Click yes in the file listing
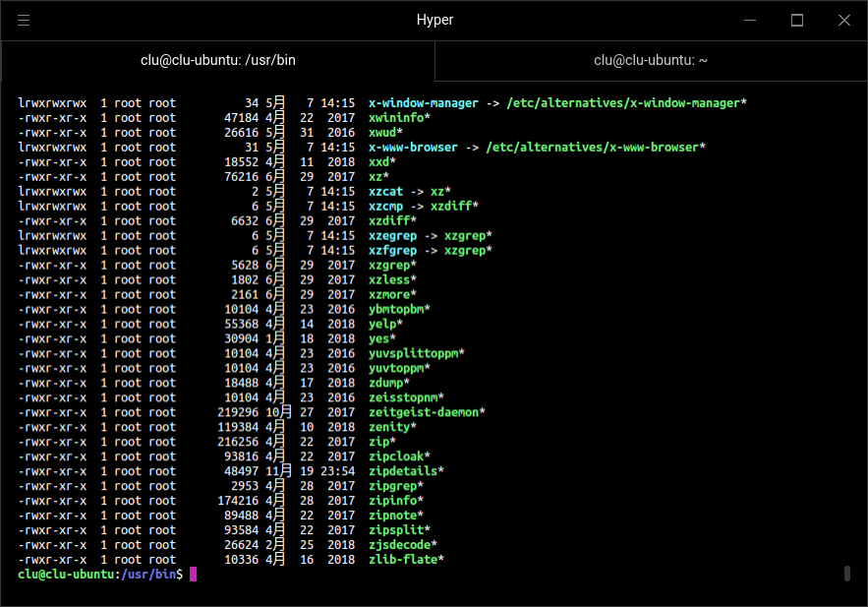The width and height of the screenshot is (868, 607). (x=380, y=338)
